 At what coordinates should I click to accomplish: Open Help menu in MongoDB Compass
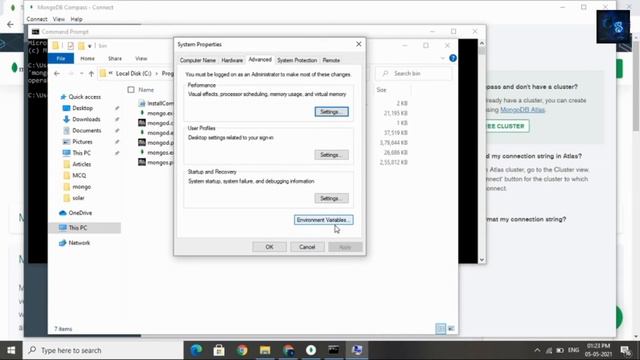coord(76,19)
